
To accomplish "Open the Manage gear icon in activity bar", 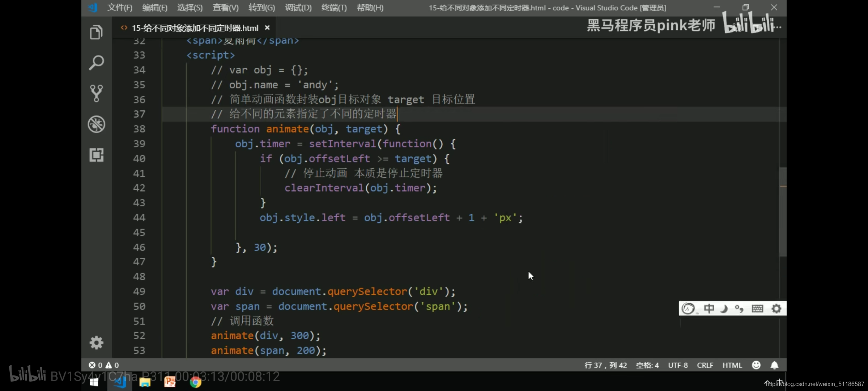I will tap(96, 342).
